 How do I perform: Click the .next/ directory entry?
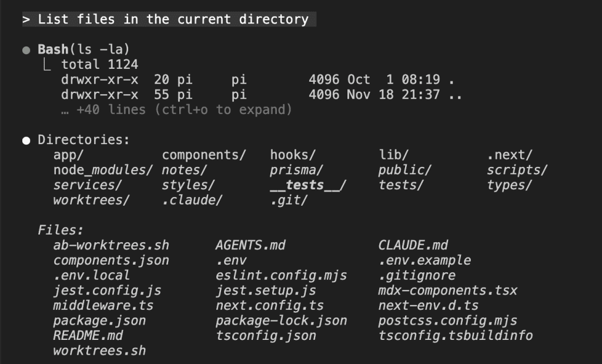tap(510, 155)
